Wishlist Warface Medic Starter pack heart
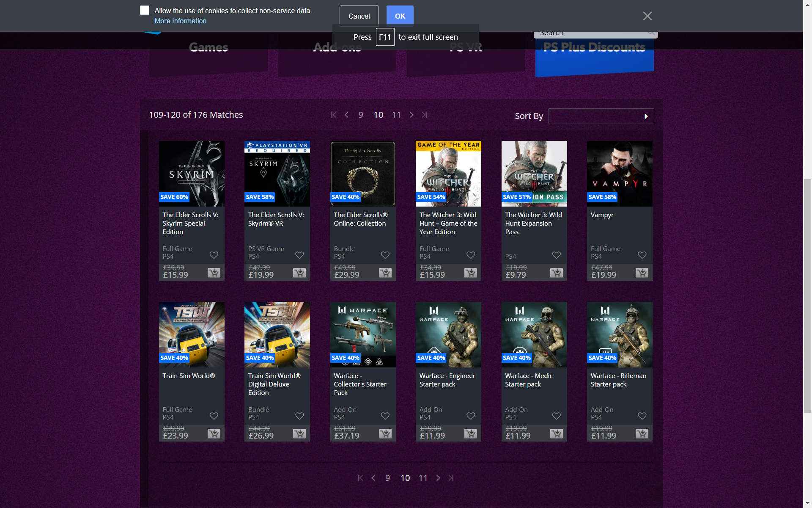This screenshot has width=812, height=508. (x=557, y=416)
